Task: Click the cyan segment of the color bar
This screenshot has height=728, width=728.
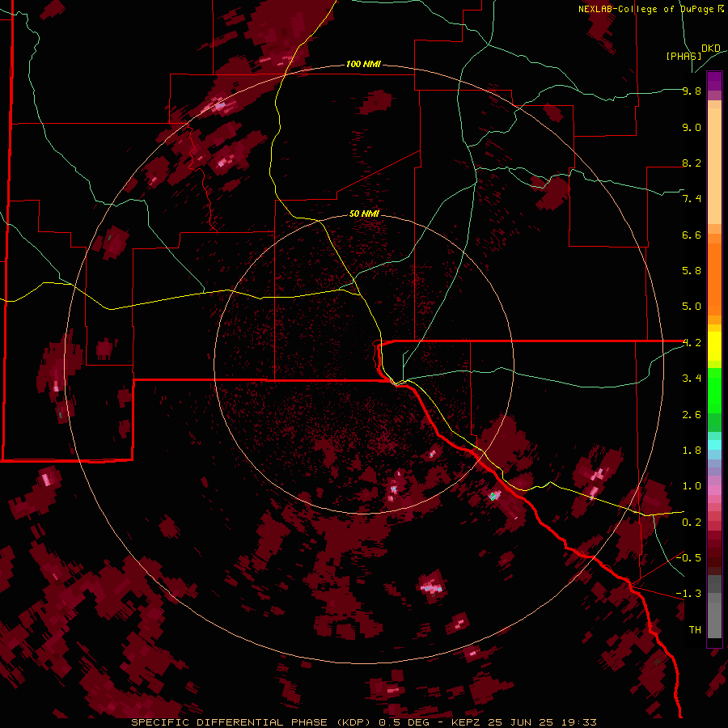Action: pos(714,445)
